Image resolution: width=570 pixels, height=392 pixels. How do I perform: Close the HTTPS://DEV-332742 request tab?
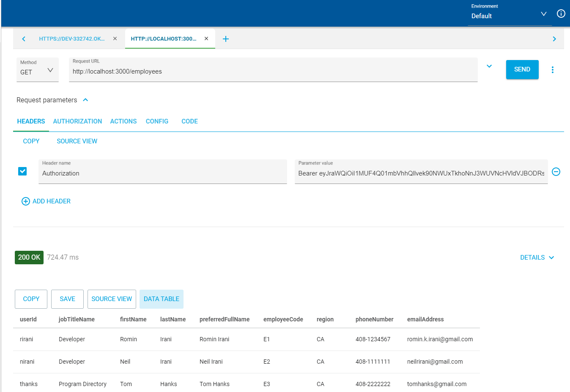pyautogui.click(x=115, y=38)
